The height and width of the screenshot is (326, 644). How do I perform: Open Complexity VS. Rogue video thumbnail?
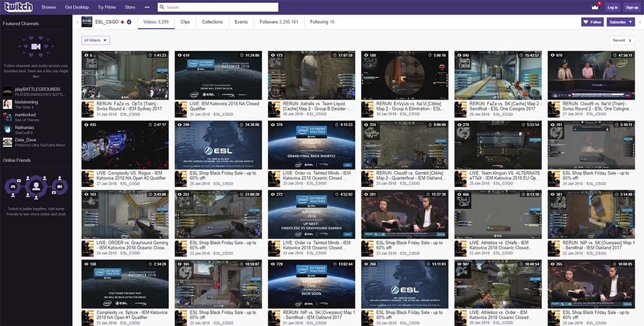(x=125, y=145)
